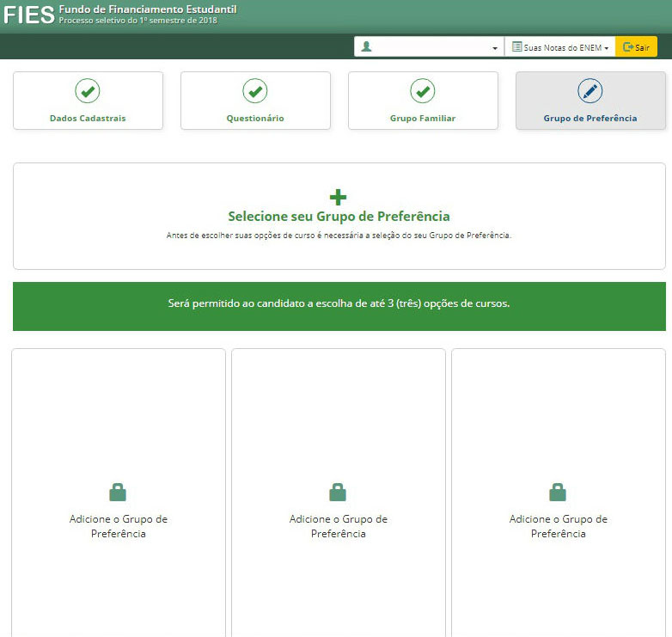Click the lock icon in the first course card
The image size is (672, 637).
point(118,492)
